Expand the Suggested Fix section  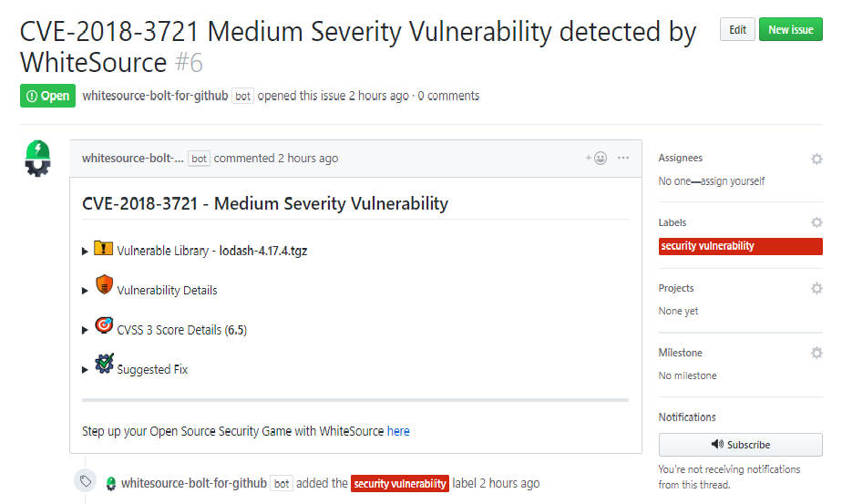click(x=86, y=370)
